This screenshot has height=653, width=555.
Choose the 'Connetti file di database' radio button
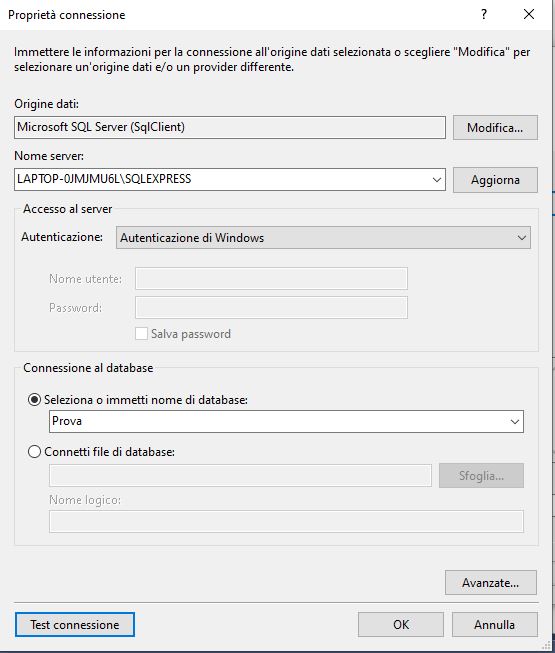coord(34,452)
